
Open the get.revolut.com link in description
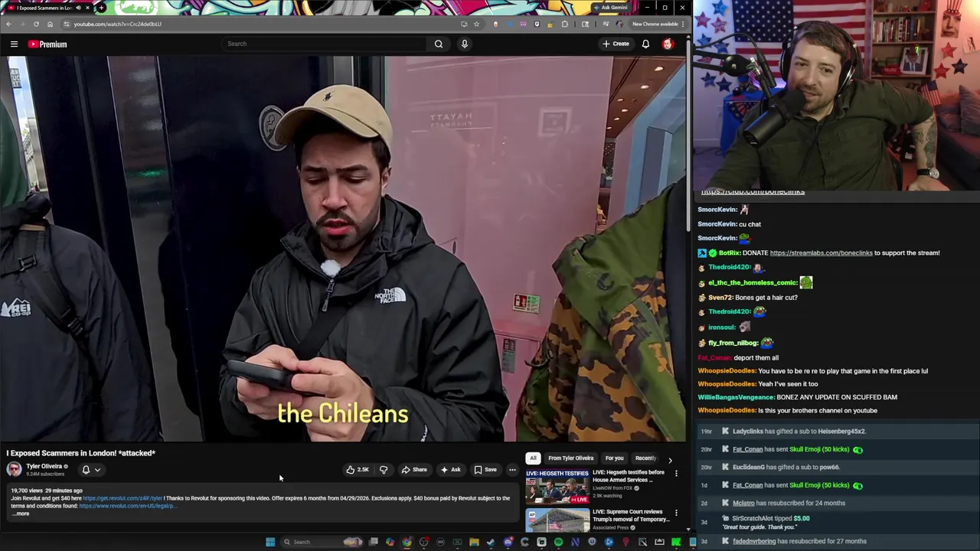tap(122, 498)
